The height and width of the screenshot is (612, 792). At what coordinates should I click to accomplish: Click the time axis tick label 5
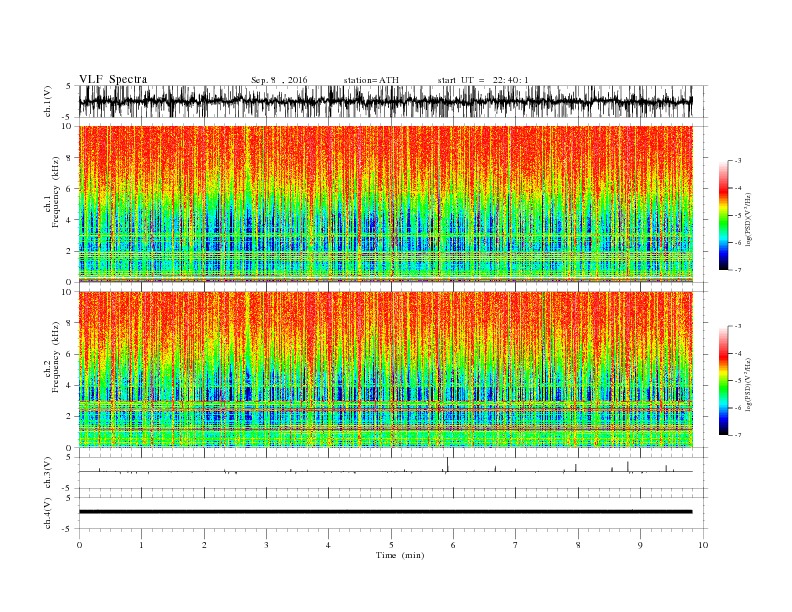pos(391,545)
